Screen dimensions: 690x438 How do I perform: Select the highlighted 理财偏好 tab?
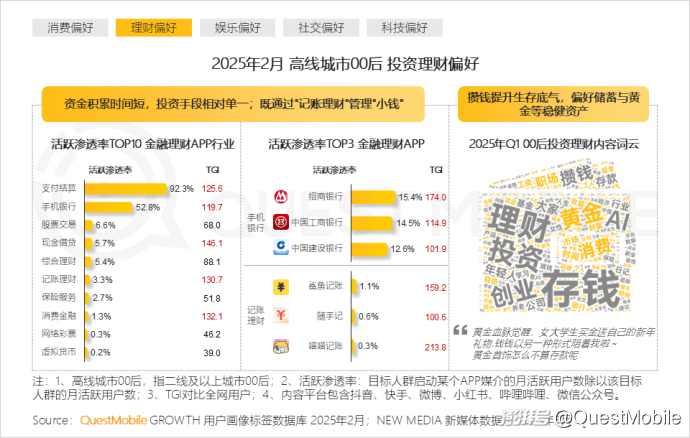click(147, 27)
